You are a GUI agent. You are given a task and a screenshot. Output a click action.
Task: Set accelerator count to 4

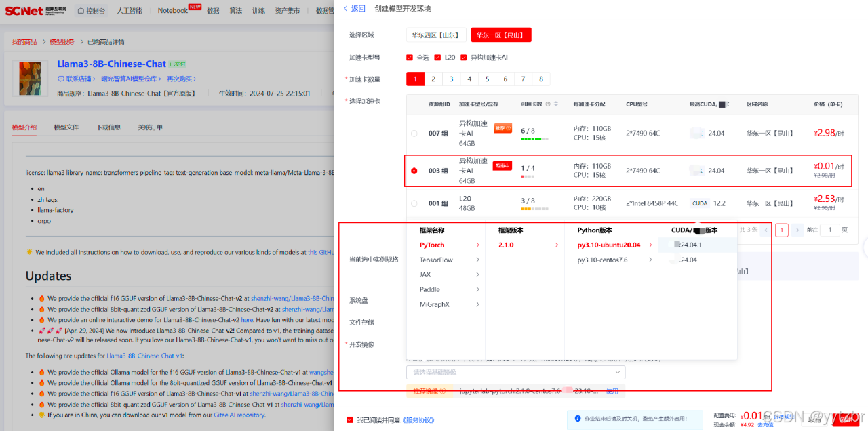[469, 79]
